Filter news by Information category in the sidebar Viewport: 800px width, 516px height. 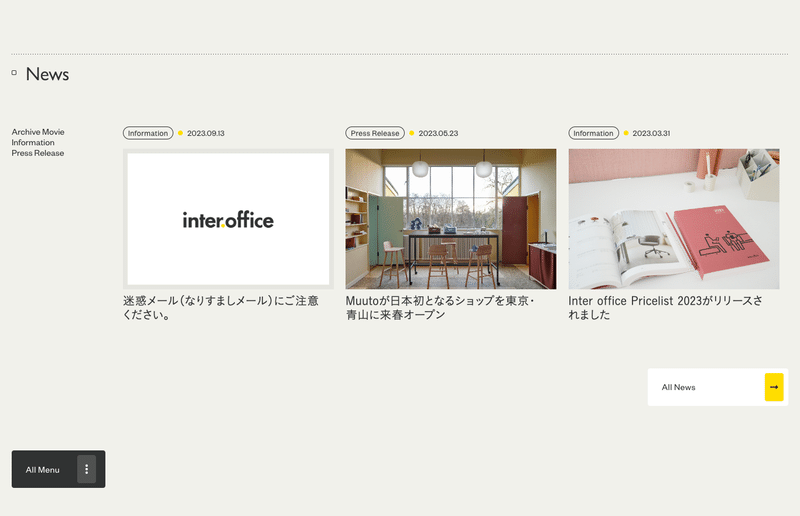pos(33,142)
